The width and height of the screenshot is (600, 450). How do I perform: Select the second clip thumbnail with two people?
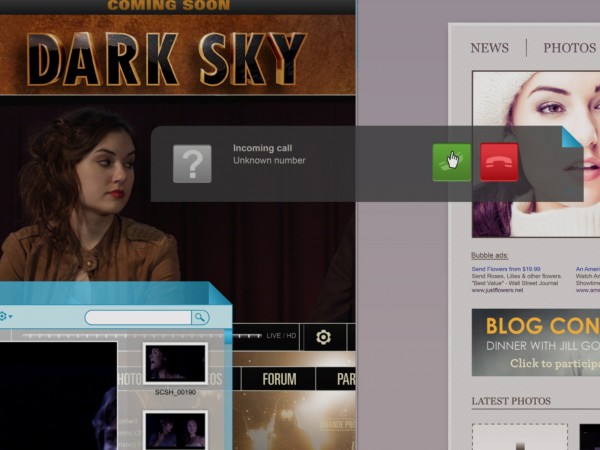174,428
